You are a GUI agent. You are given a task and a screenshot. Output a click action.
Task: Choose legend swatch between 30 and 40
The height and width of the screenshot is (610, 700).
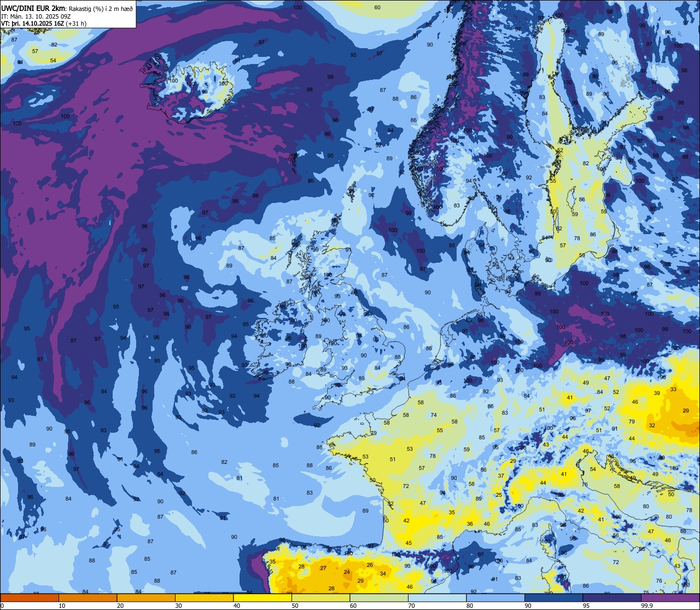coord(204,597)
